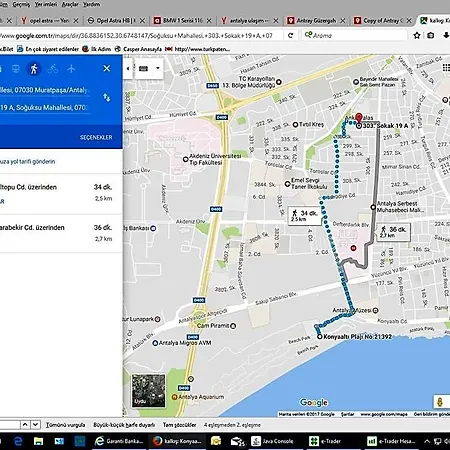The image size is (450, 450).
Task: Click the 36 dk. route label on map
Action: 394,232
